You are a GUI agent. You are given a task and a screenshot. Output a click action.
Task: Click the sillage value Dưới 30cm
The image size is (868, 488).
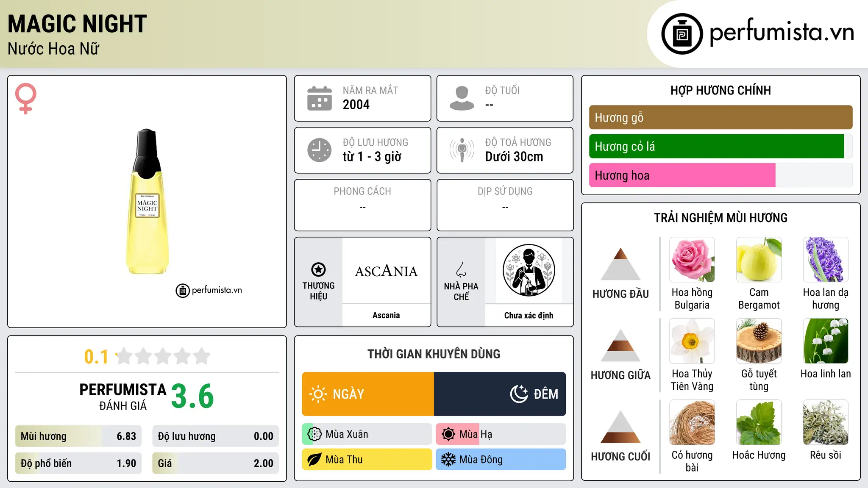pos(514,157)
